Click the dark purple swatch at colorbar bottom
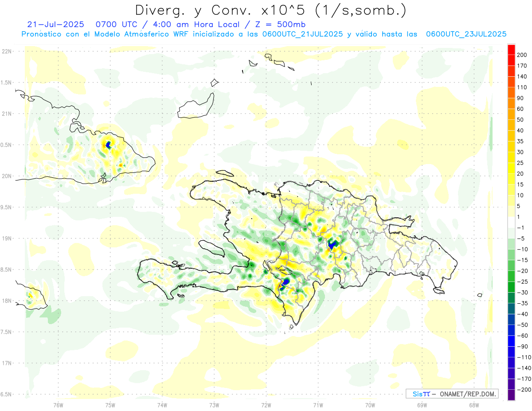 pyautogui.click(x=512, y=395)
